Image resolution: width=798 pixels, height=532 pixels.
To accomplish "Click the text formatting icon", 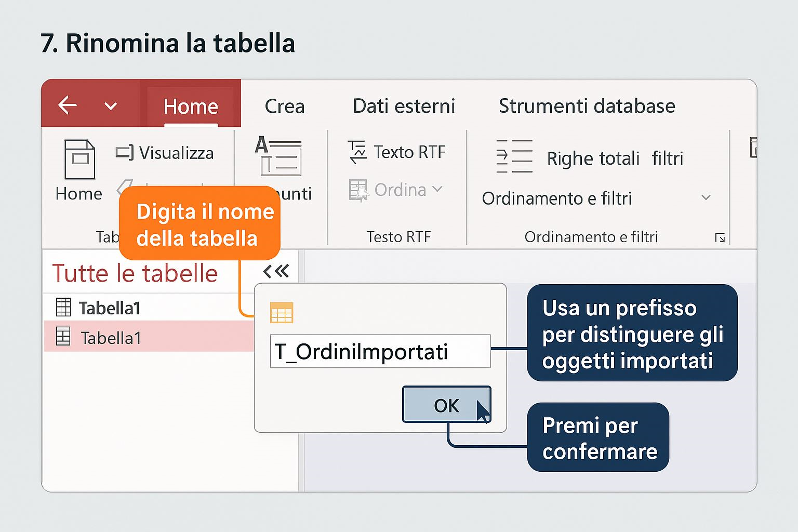I will point(278,156).
